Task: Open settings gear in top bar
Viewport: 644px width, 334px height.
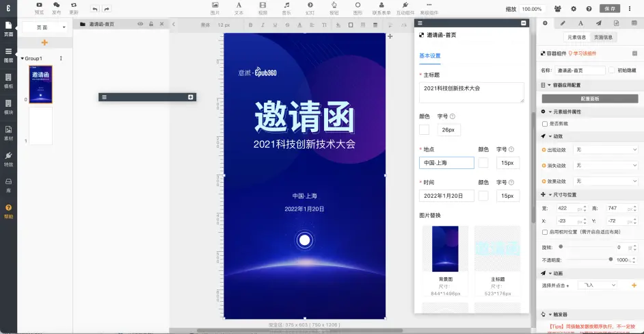Action: 574,9
